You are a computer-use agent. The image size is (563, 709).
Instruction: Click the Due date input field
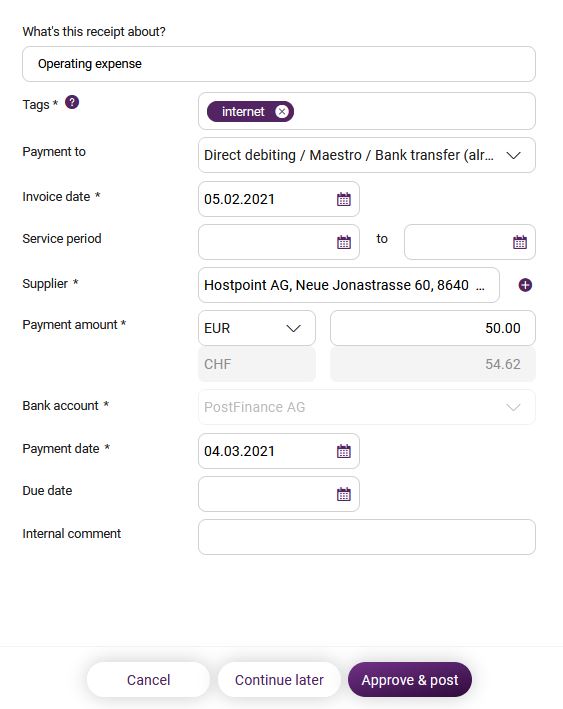[279, 494]
